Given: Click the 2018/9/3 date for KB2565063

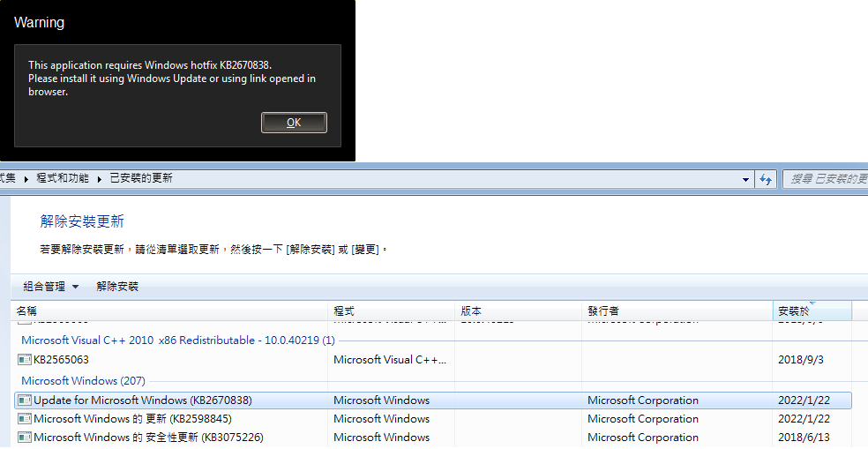Looking at the screenshot, I should point(800,359).
